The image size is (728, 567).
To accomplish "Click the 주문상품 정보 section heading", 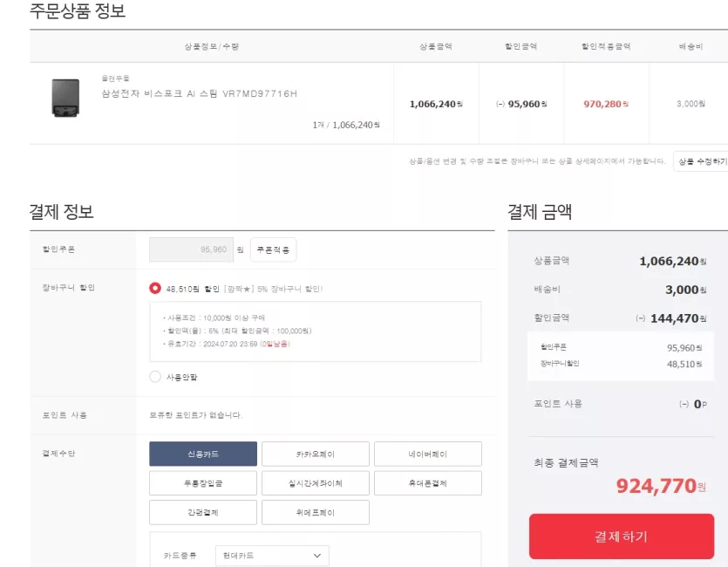I will point(78,10).
